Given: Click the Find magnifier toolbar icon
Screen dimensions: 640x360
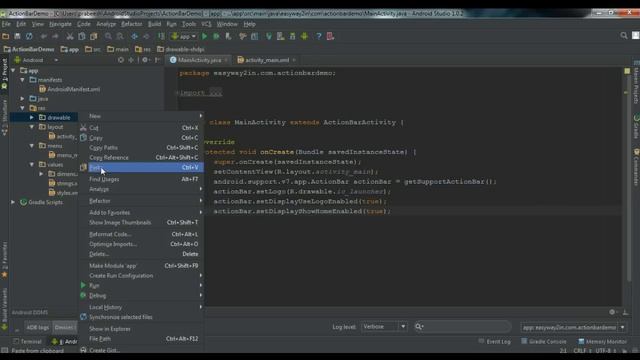Looking at the screenshot, I should (108, 36).
